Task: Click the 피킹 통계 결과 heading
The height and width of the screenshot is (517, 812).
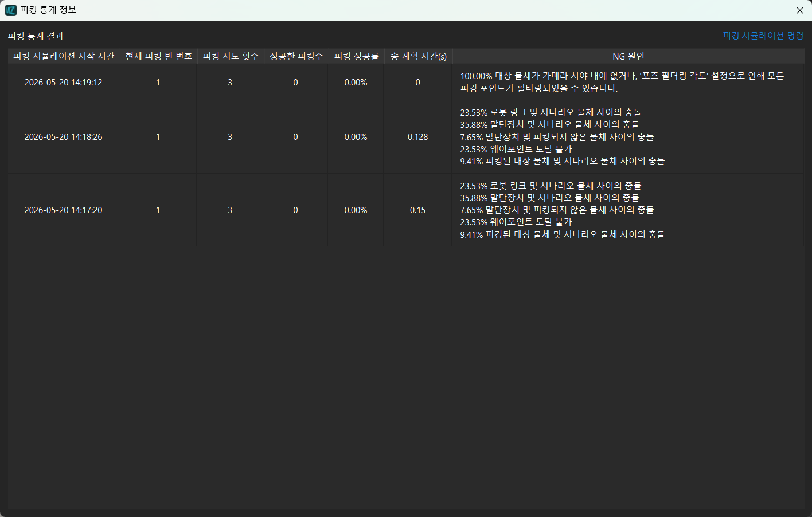Action: point(36,36)
